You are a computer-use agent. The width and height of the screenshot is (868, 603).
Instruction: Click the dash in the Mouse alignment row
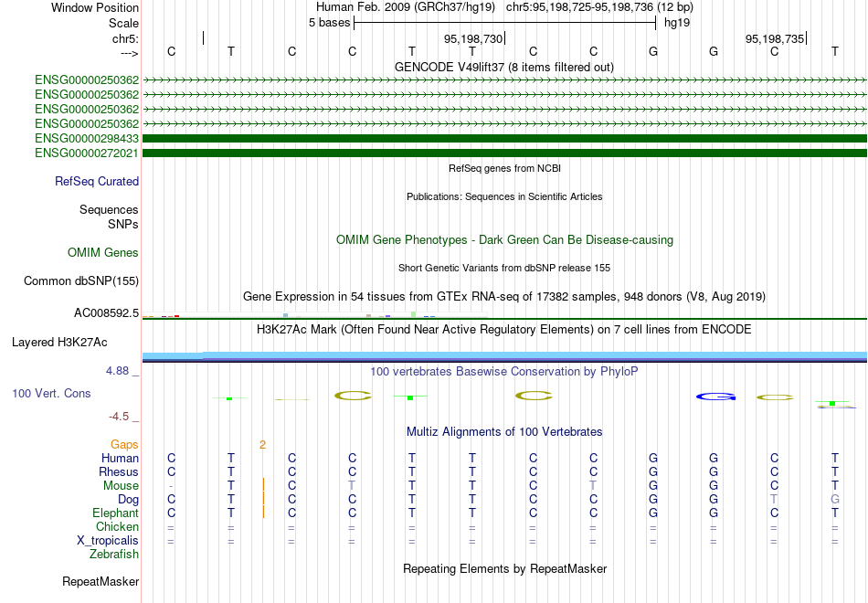pos(171,486)
